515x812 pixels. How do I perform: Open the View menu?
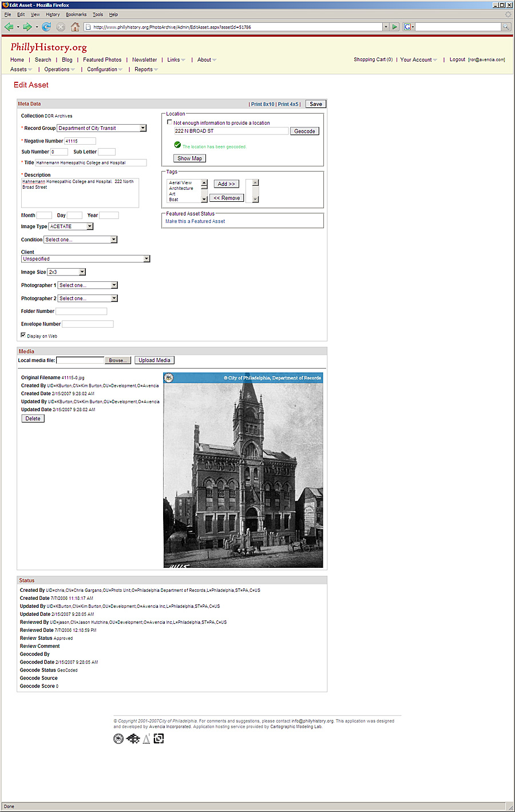(x=35, y=14)
